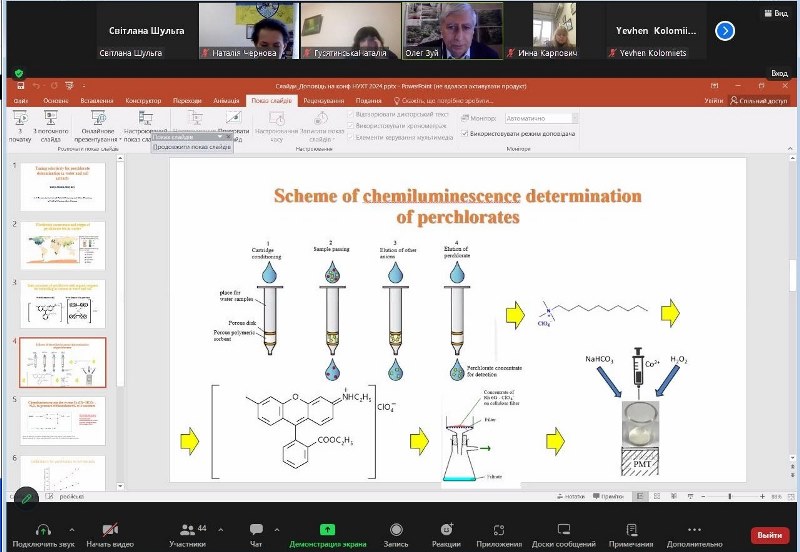This screenshot has width=800, height=552.
Task: Open the 'Вставлення' ribbon tab
Action: pyautogui.click(x=97, y=101)
